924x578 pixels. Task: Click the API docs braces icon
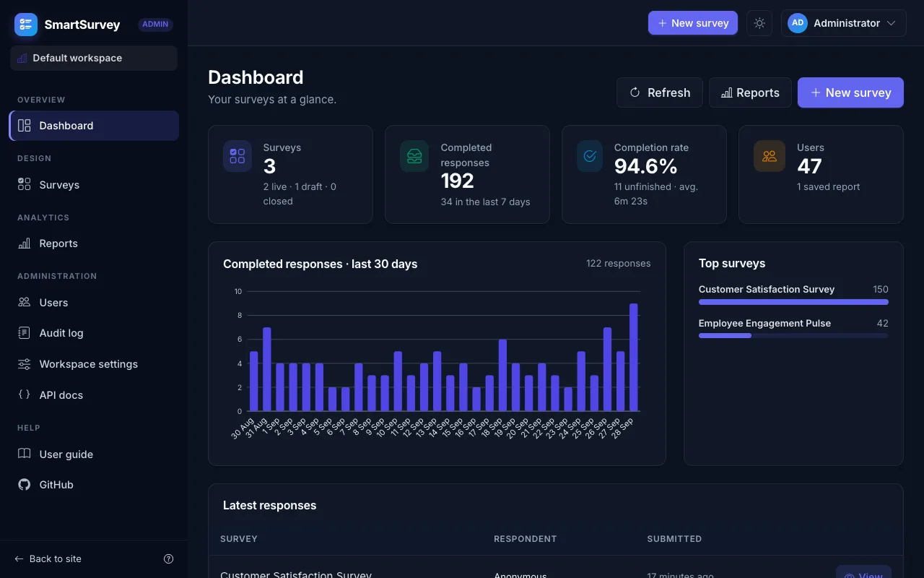click(25, 394)
